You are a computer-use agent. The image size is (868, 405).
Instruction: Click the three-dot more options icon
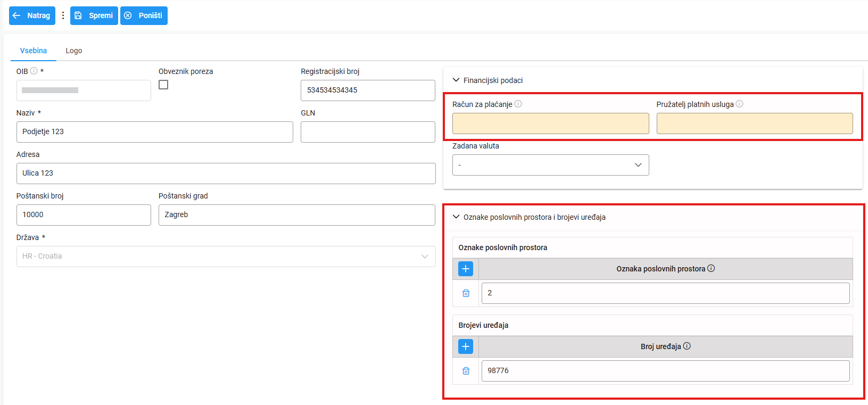click(63, 15)
